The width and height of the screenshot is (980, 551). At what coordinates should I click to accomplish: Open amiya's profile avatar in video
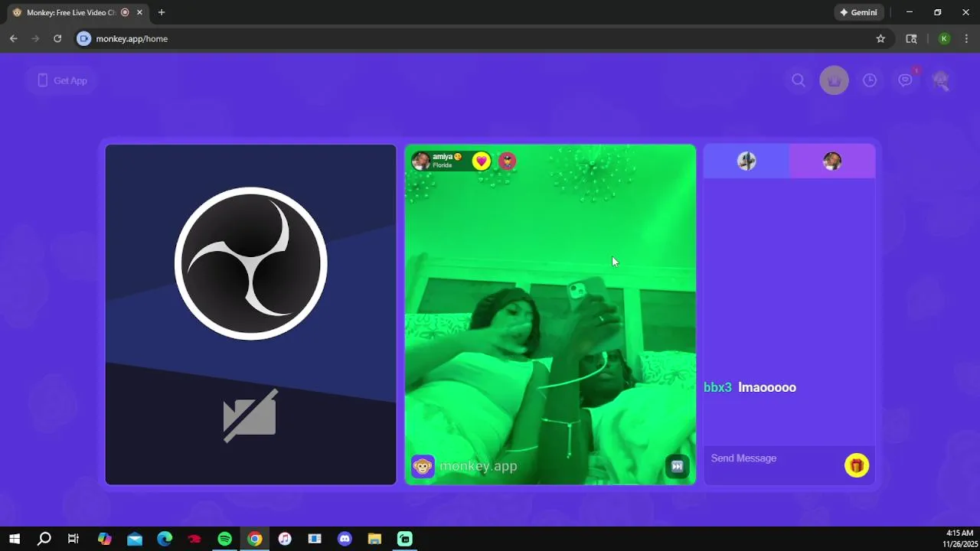420,161
